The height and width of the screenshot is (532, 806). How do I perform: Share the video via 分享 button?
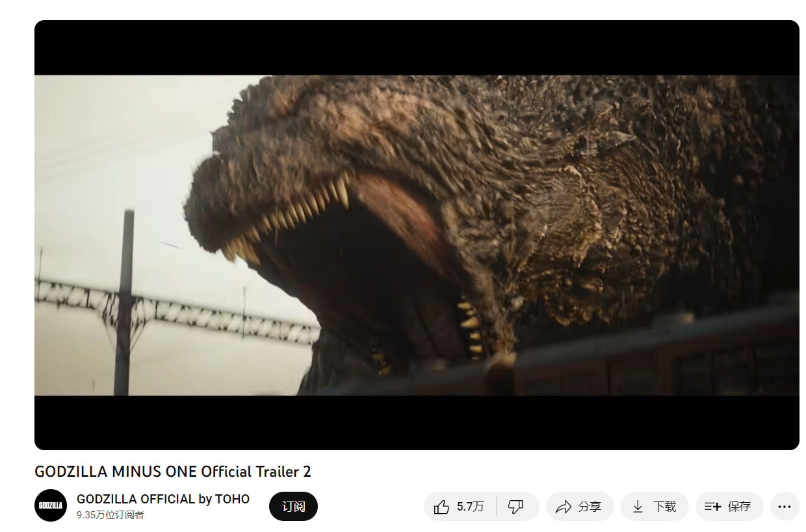click(x=580, y=507)
